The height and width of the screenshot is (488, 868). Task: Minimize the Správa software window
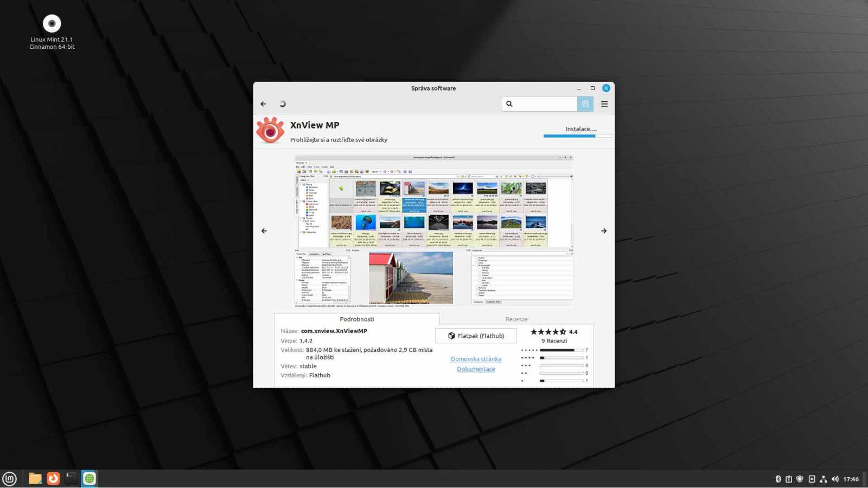579,88
